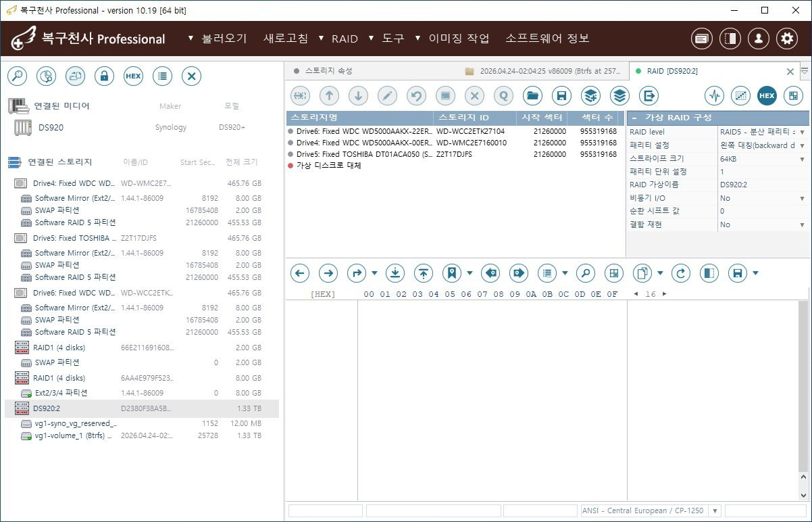This screenshot has height=522, width=812.
Task: Open the 패리티 설정 dropdown
Action: [x=803, y=145]
